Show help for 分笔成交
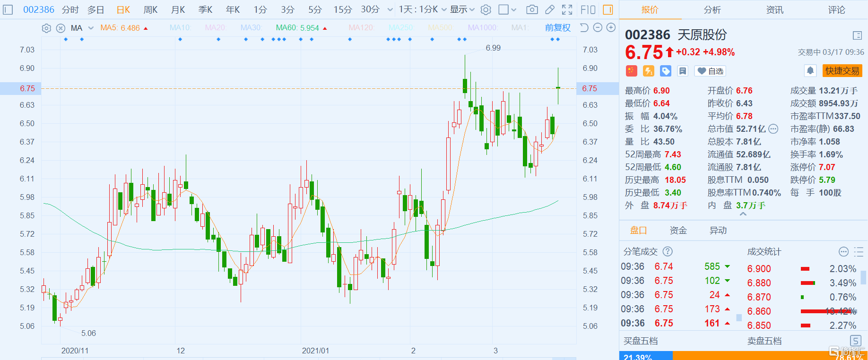Viewport: 868px width, 360px height. coord(668,251)
